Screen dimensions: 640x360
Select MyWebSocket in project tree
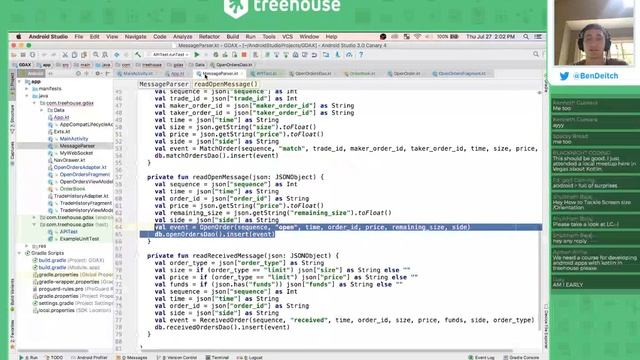76,153
